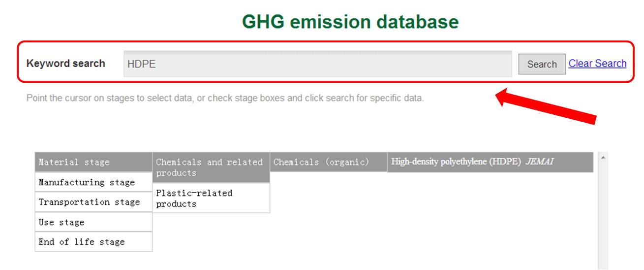644x270 pixels.
Task: Click the stage selection instruction text
Action: [x=225, y=98]
